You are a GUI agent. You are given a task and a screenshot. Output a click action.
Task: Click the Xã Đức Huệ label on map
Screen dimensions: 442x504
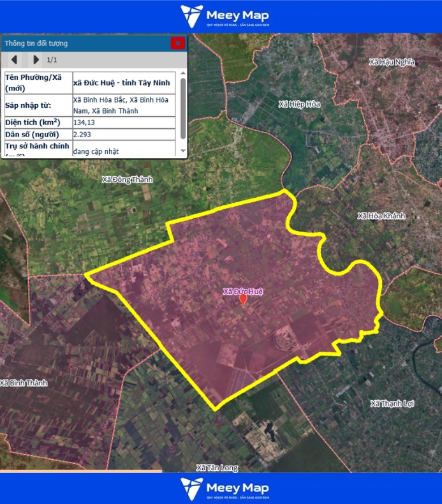coord(243,292)
